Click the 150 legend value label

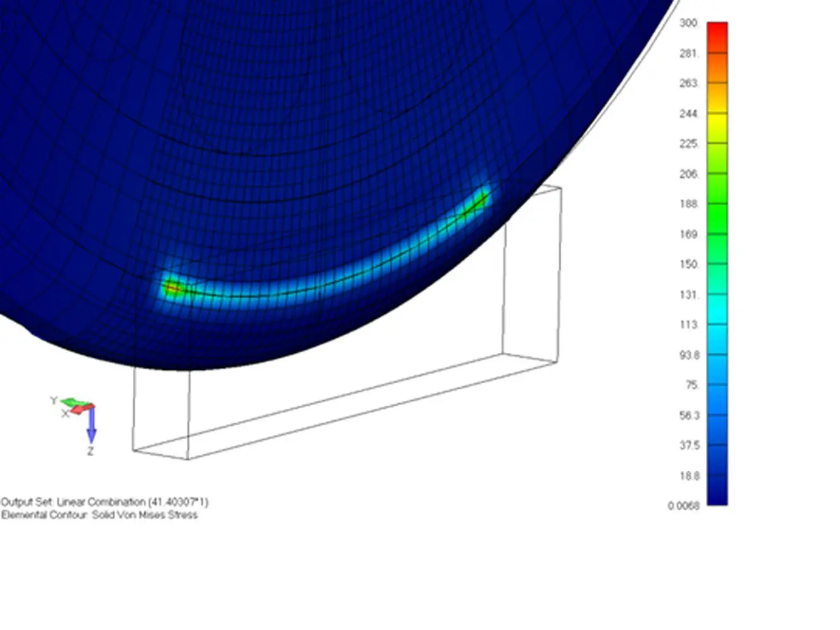689,265
